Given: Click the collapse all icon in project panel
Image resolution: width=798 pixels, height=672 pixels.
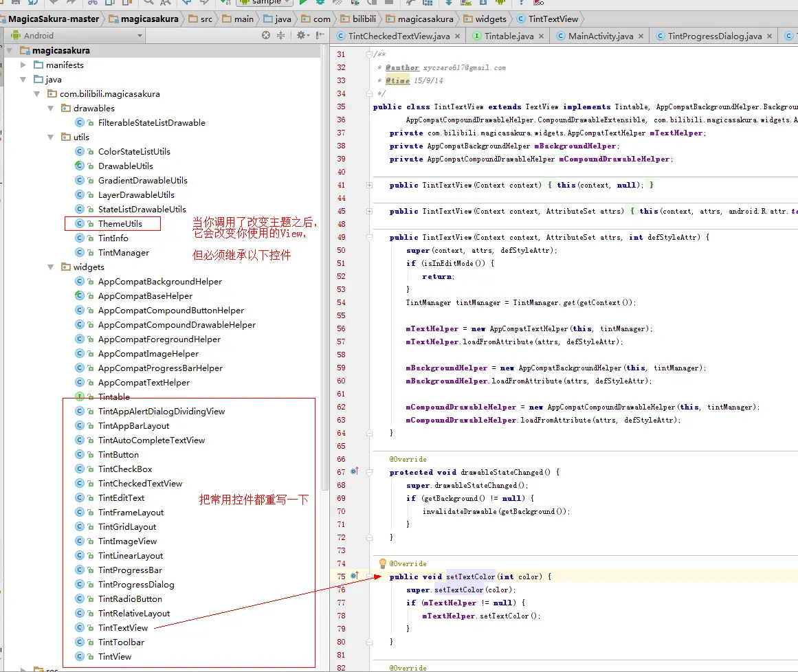Looking at the screenshot, I should pyautogui.click(x=281, y=35).
